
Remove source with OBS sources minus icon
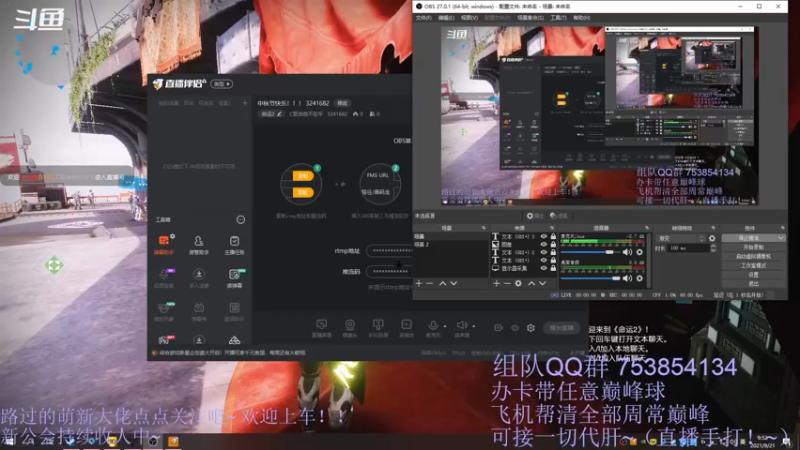pyautogui.click(x=507, y=283)
